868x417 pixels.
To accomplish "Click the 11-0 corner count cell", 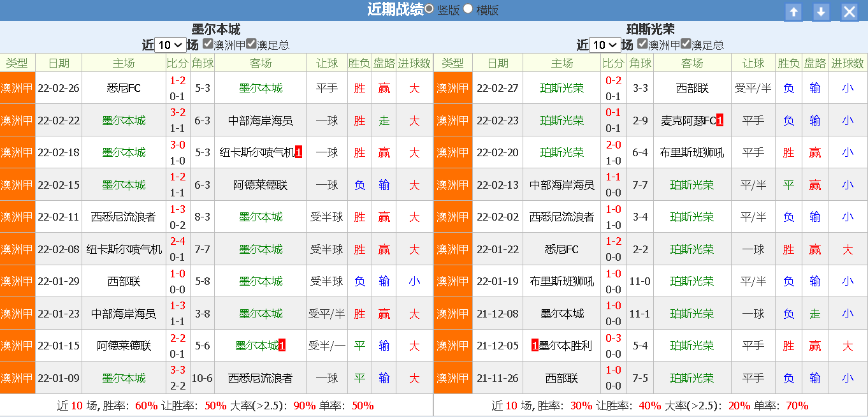I will point(639,281).
